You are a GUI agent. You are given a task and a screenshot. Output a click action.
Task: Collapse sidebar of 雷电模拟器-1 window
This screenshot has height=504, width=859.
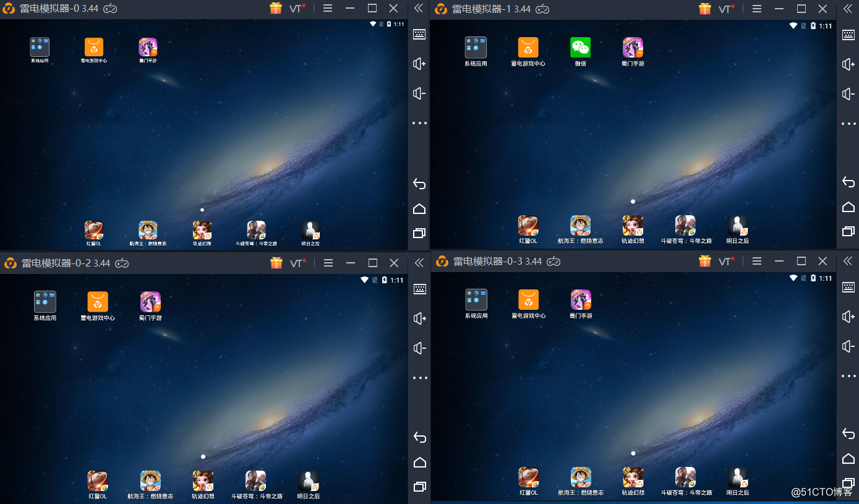[x=848, y=9]
